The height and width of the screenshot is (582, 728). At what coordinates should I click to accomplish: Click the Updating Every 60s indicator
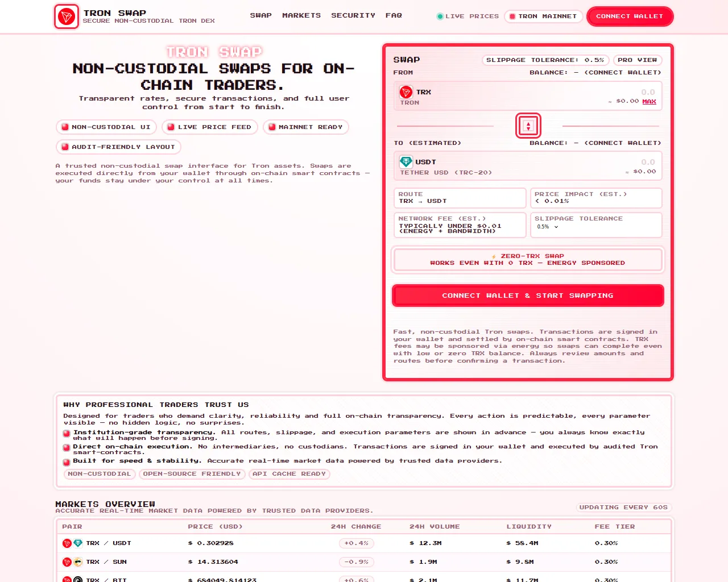[623, 508]
